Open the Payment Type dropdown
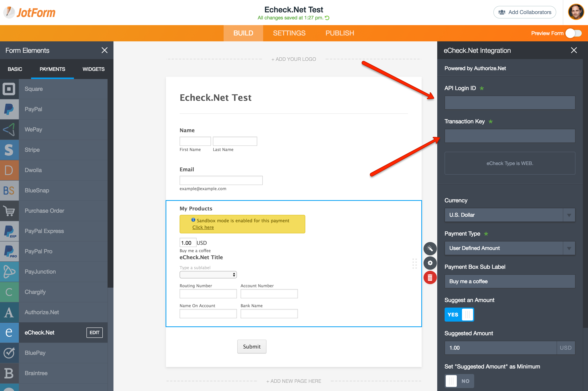This screenshot has height=391, width=588. (510, 248)
